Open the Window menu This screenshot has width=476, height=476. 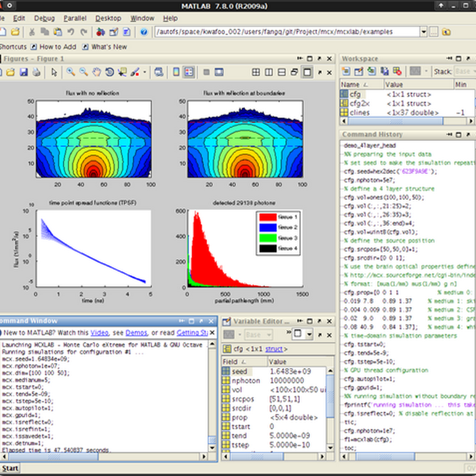pos(142,18)
